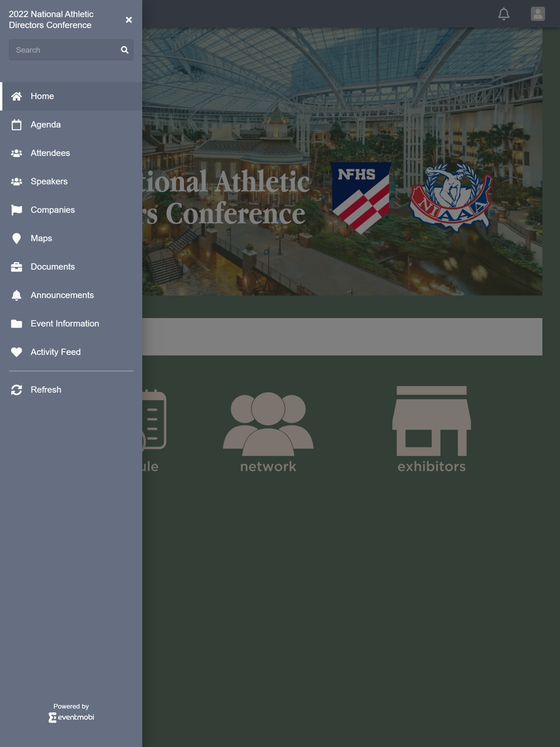Open notifications bell in top bar
Viewport: 560px width, 747px height.
pyautogui.click(x=504, y=13)
